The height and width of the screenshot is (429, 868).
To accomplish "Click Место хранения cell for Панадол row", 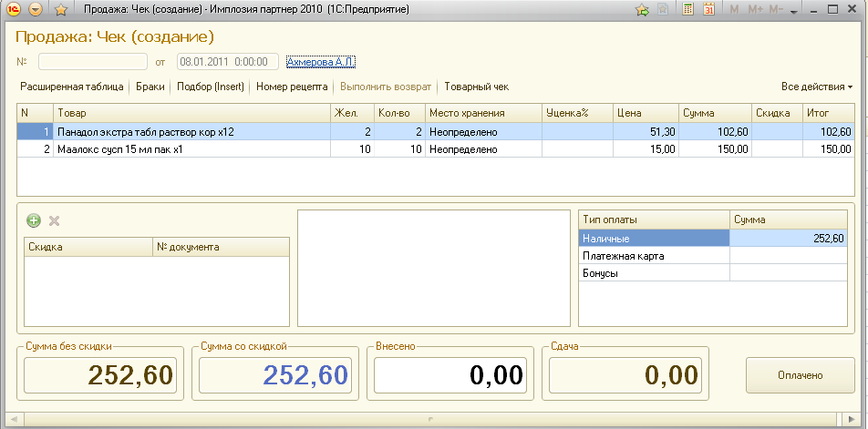I will pos(483,131).
